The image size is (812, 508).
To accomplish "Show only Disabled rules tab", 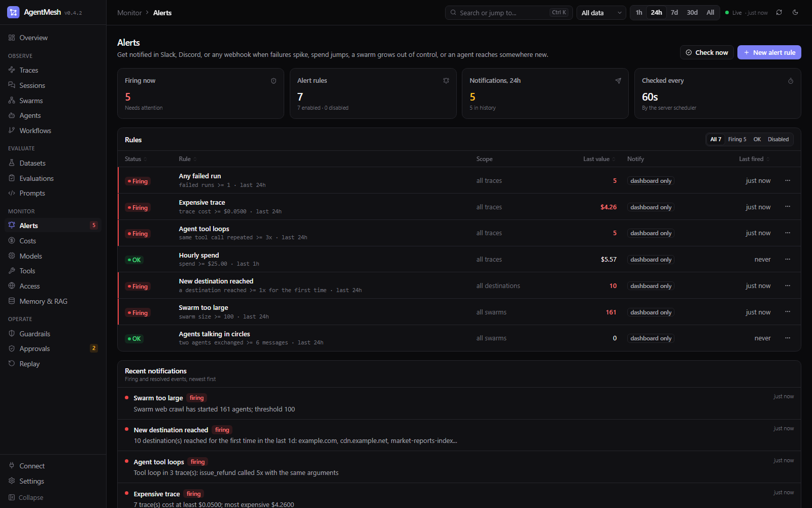I will click(778, 139).
